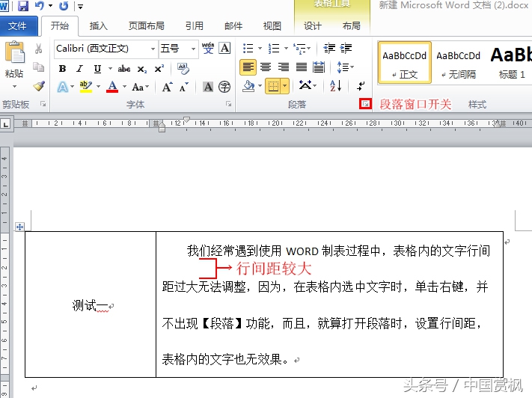Screen dimensions: 532x398
Task: Open the 文件 menu
Action: coord(18,25)
